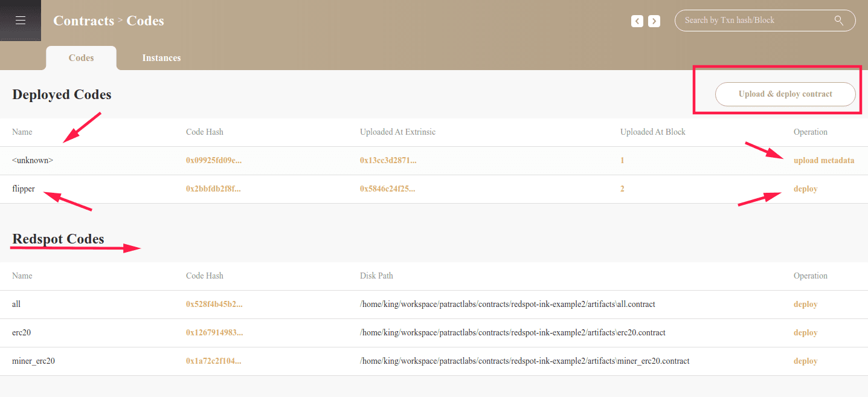Click the search magnifier icon
This screenshot has height=397, width=868.
[x=838, y=21]
